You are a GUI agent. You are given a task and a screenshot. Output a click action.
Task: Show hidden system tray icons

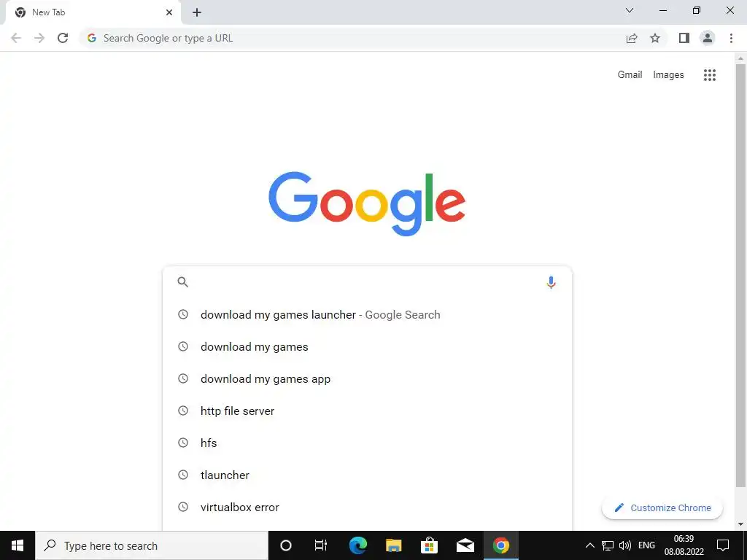point(589,545)
